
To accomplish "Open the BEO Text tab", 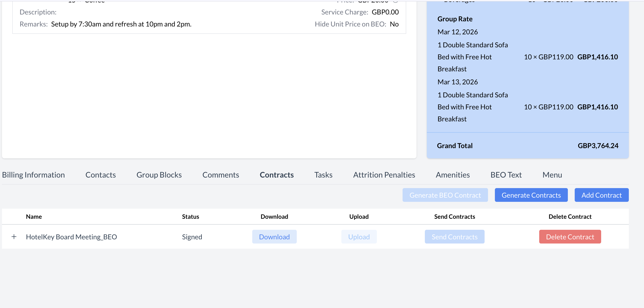I will (506, 175).
